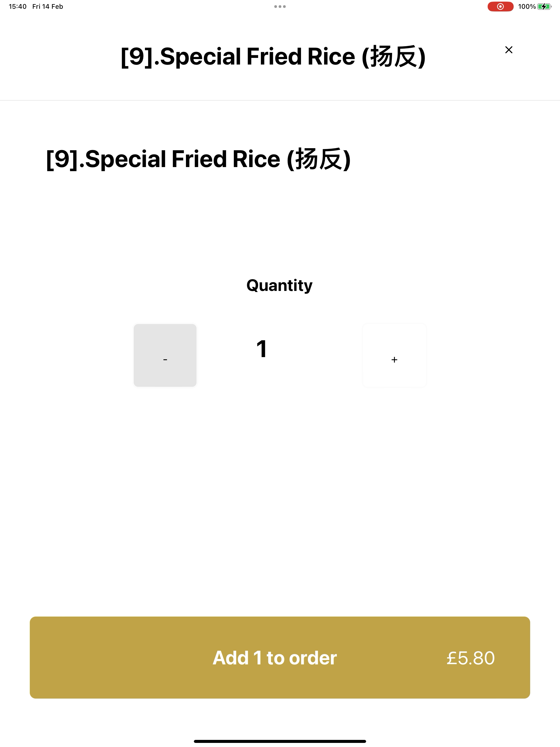Close the Special Fried Rice item dialog
Viewport: 560px width, 747px height.
pyautogui.click(x=509, y=50)
